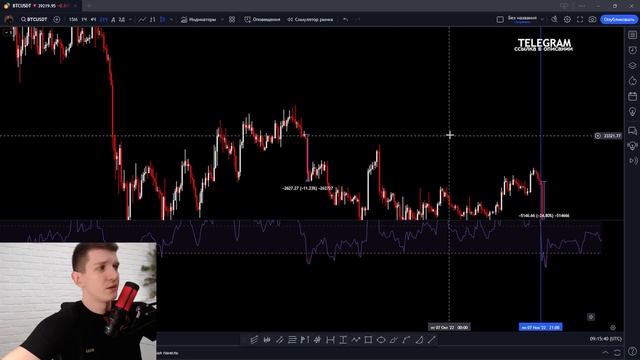The image size is (640, 360).
Task: Select the trend line tool at toolbar end
Action: (432, 340)
